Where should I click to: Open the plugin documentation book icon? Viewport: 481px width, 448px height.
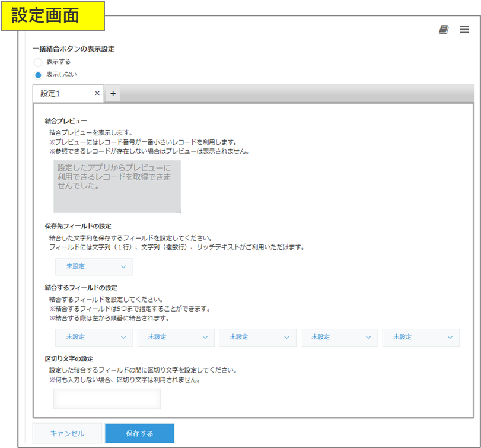444,29
